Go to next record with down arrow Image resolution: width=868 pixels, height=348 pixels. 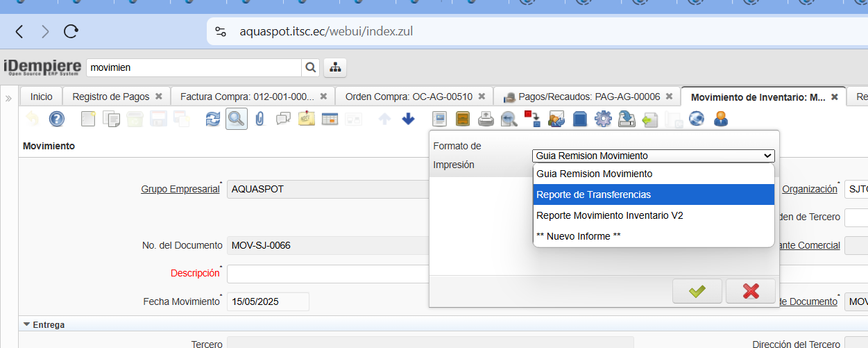click(x=408, y=119)
